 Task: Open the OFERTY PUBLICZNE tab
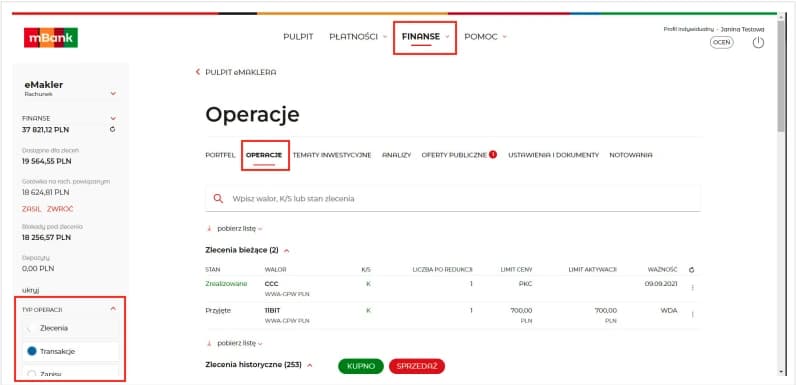[454, 155]
